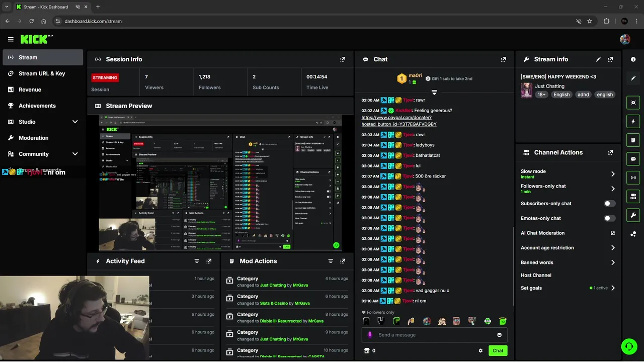Click the purple microphone icon in message box
Screen dimensions: 644x362
pyautogui.click(x=370, y=335)
